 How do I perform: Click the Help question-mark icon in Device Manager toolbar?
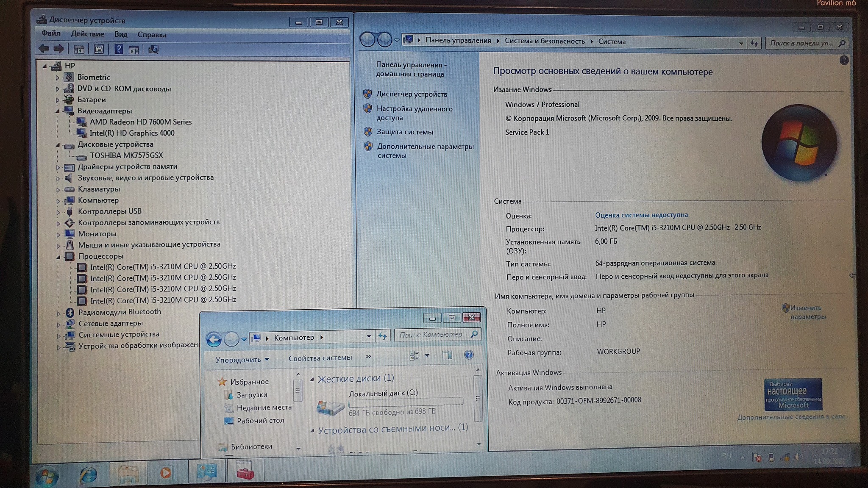point(118,49)
